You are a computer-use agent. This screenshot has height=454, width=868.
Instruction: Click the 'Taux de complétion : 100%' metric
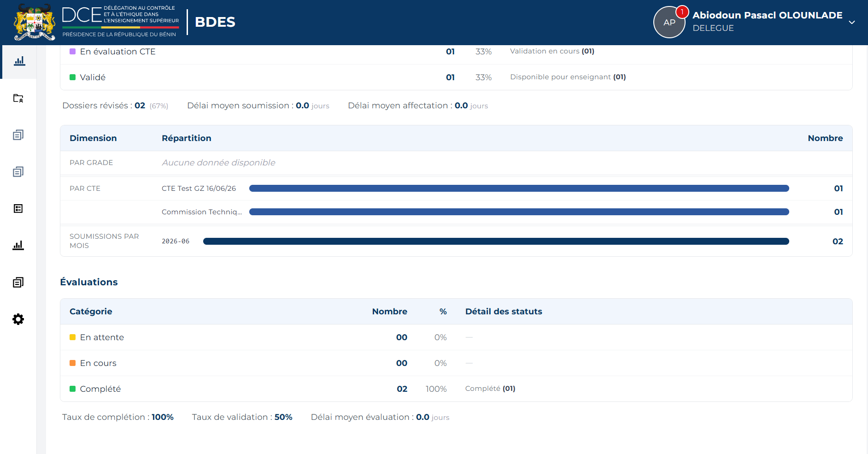click(118, 417)
